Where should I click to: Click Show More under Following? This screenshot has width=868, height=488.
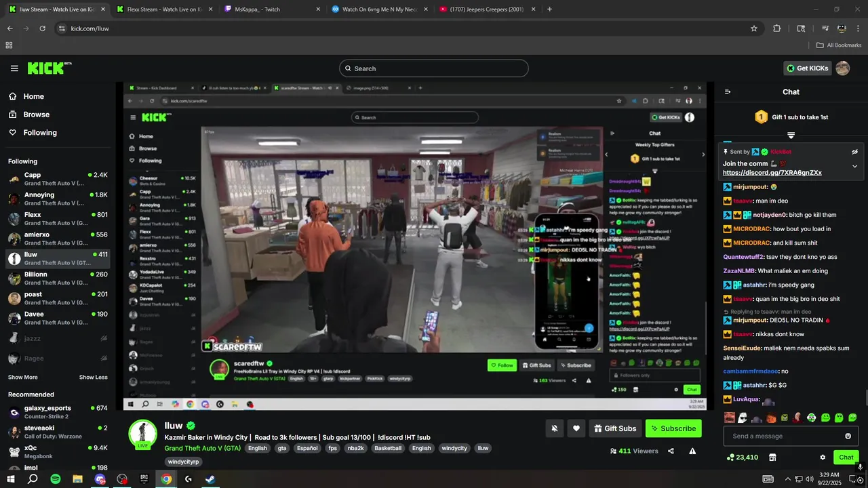(x=23, y=378)
